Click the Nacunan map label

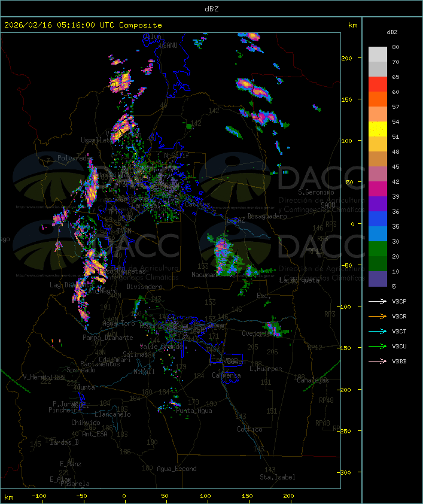(204, 275)
